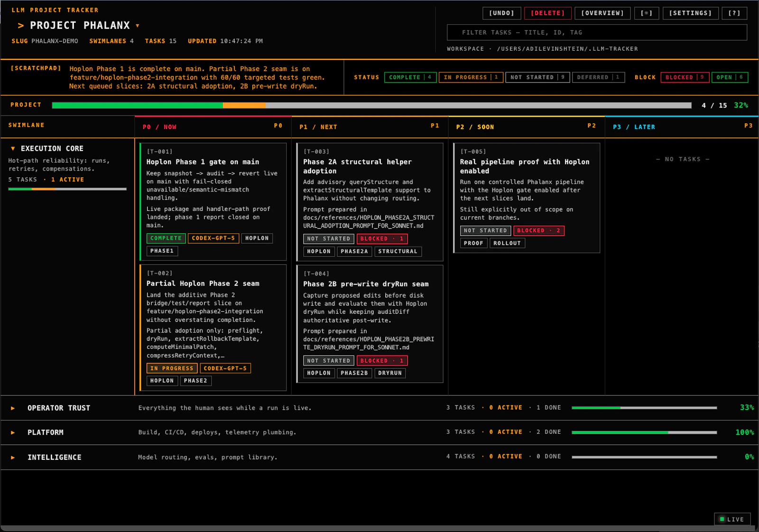Select the P1 / NEXT column header
Image resolution: width=759 pixels, height=532 pixels.
tap(318, 127)
